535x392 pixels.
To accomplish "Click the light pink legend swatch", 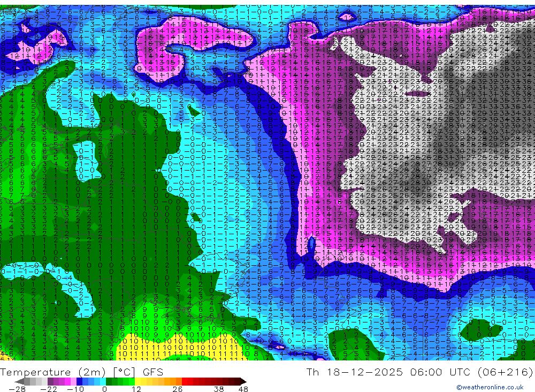I will (x=73, y=382).
